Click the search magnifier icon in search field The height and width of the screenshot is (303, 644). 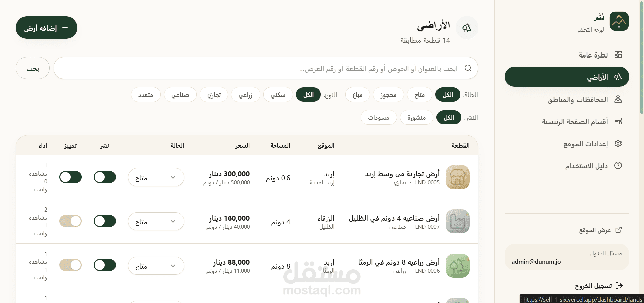click(468, 68)
